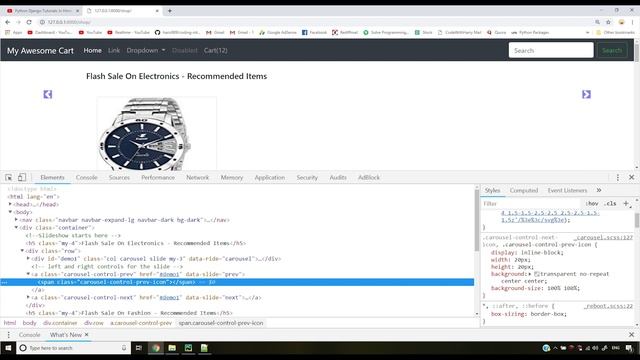
Task: Switch to the Console DevTools tab
Action: [87, 177]
